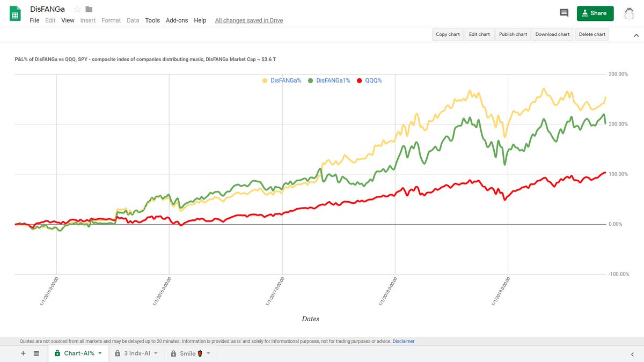Open the Insert menu
The image size is (644, 362).
point(88,20)
